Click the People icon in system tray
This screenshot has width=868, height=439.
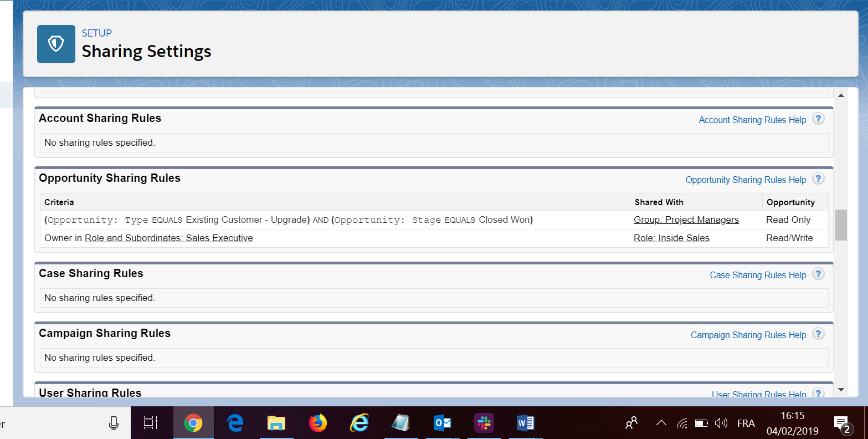coord(631,423)
